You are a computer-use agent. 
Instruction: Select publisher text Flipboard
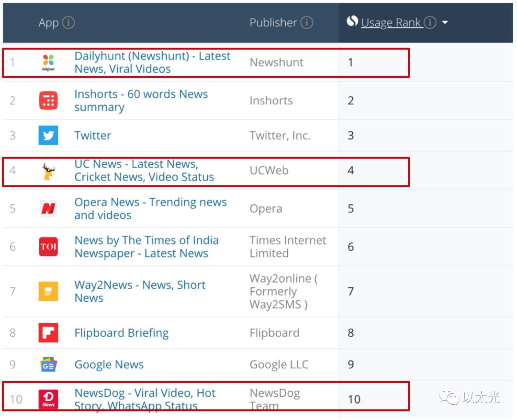274,332
